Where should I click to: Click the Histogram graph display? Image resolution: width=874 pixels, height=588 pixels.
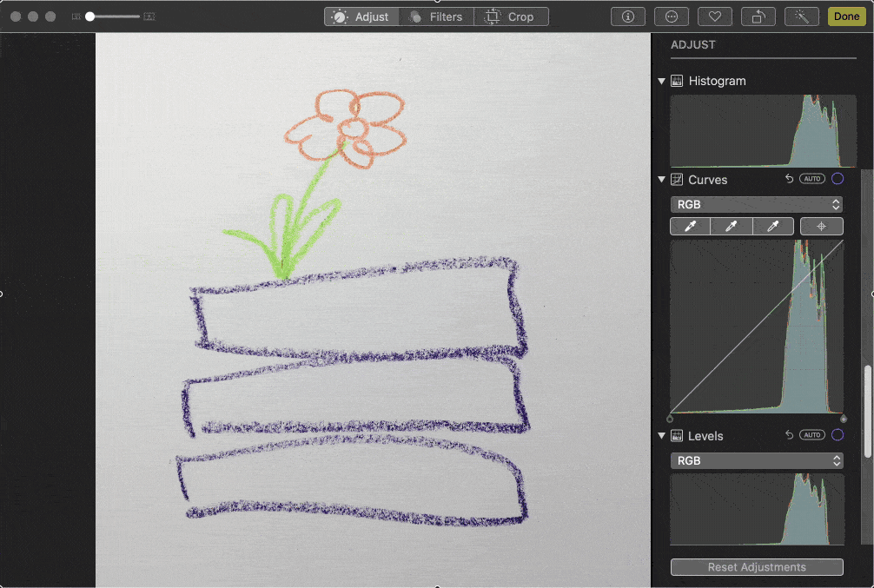tap(763, 130)
